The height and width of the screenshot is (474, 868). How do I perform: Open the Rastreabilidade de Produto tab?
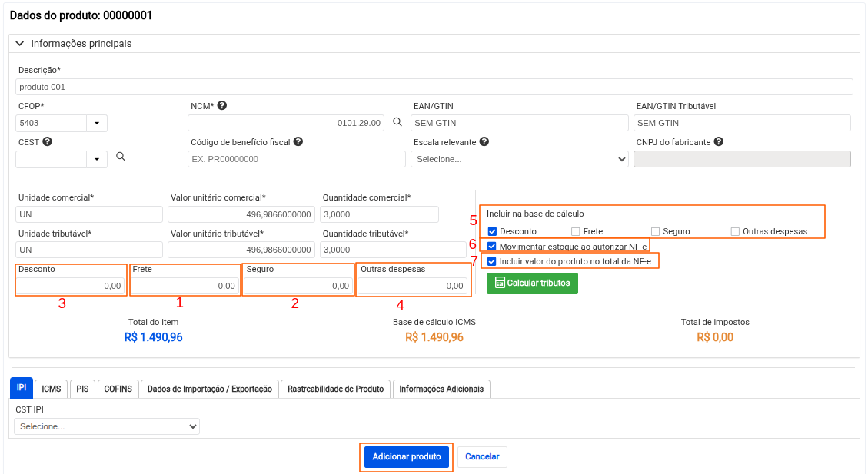pos(335,389)
